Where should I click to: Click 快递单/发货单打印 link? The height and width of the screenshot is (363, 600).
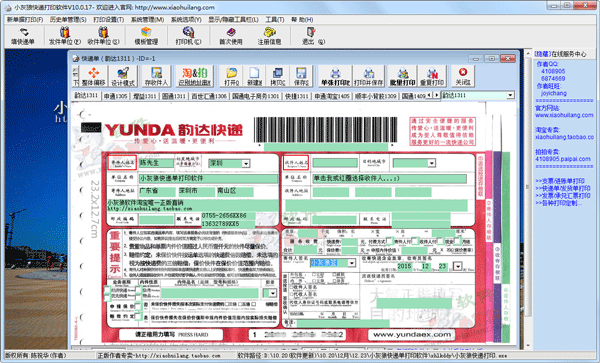562,188
